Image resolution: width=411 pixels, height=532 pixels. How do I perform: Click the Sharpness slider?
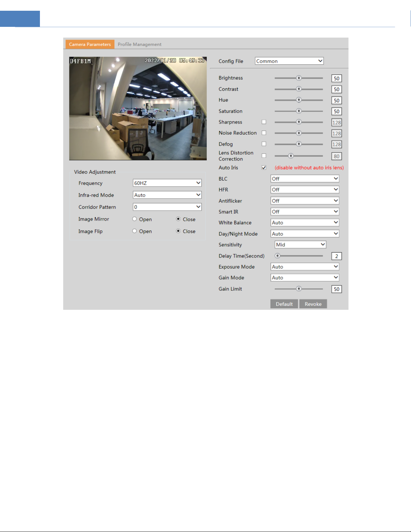click(x=299, y=122)
